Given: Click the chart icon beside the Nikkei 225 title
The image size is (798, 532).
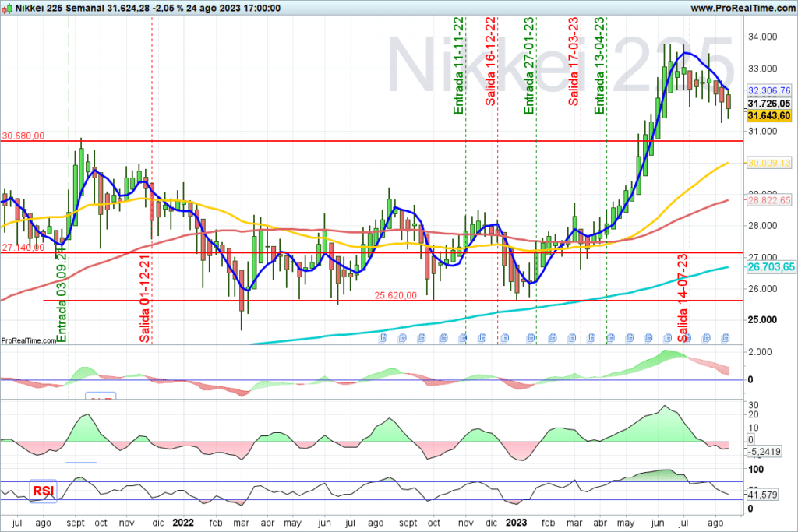Looking at the screenshot, I should click(6, 8).
